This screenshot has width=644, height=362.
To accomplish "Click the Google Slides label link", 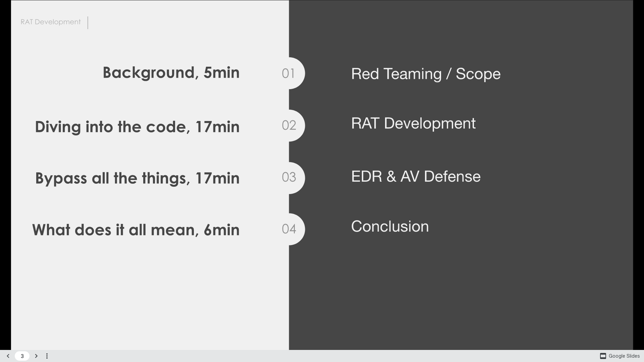I will coord(623,356).
